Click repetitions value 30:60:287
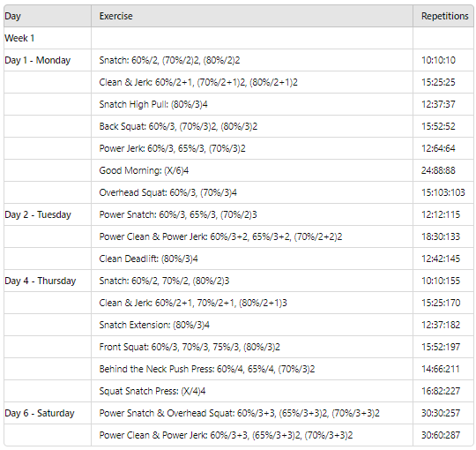This screenshot has height=450, width=476. tap(441, 435)
